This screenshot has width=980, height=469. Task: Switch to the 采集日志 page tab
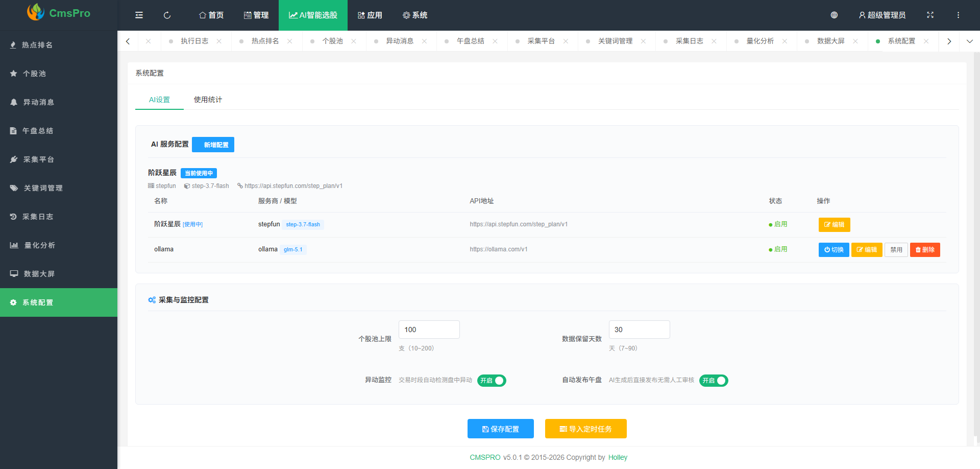[x=690, y=41]
